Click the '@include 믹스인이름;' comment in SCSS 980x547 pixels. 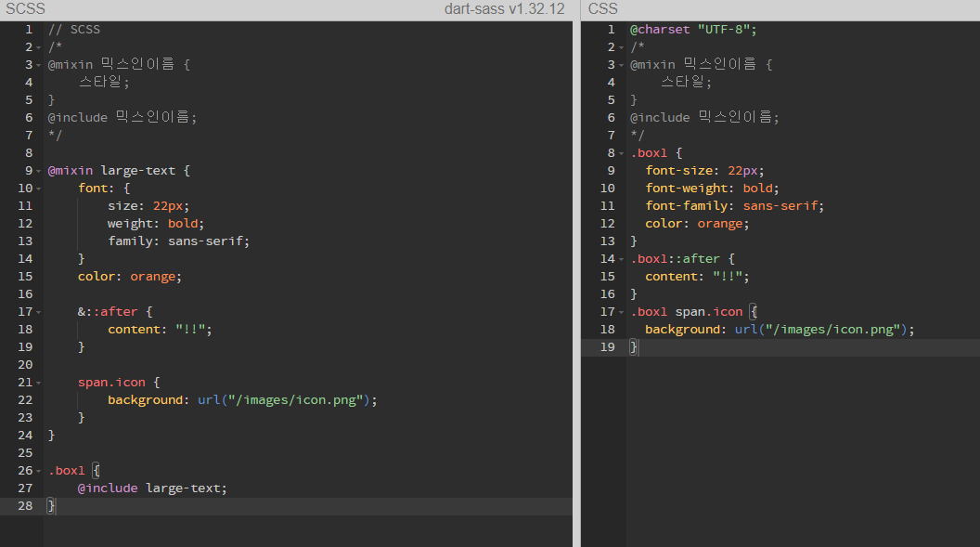click(x=122, y=118)
